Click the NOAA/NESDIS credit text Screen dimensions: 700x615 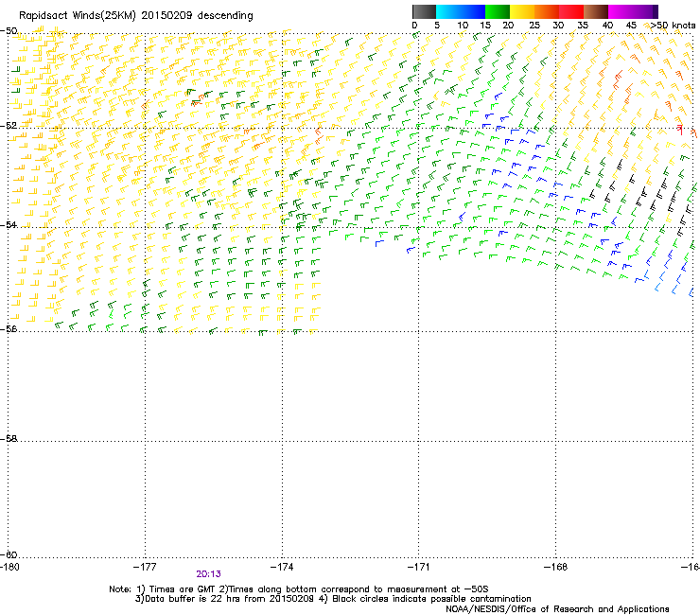coord(557,609)
